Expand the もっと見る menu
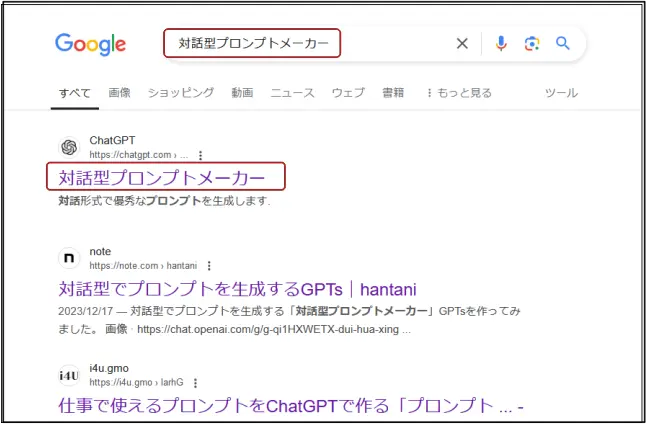Viewport: 646px width, 424px height. [x=459, y=93]
